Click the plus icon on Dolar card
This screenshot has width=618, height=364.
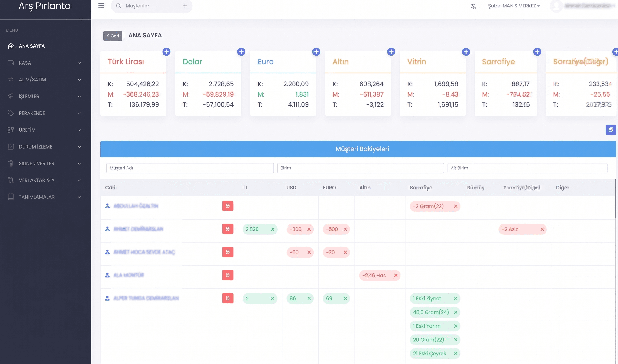point(241,52)
